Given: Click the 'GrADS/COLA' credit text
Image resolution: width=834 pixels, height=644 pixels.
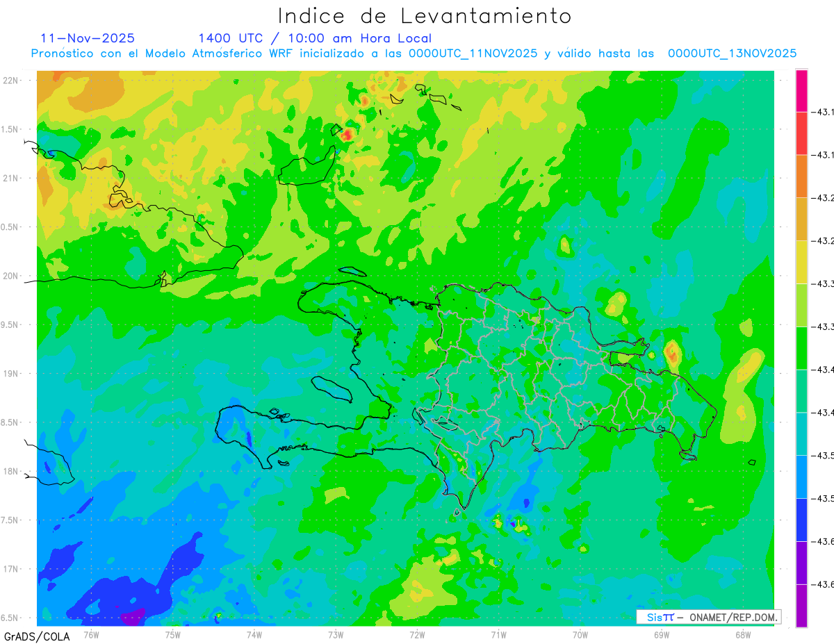Looking at the screenshot, I should coord(37,636).
